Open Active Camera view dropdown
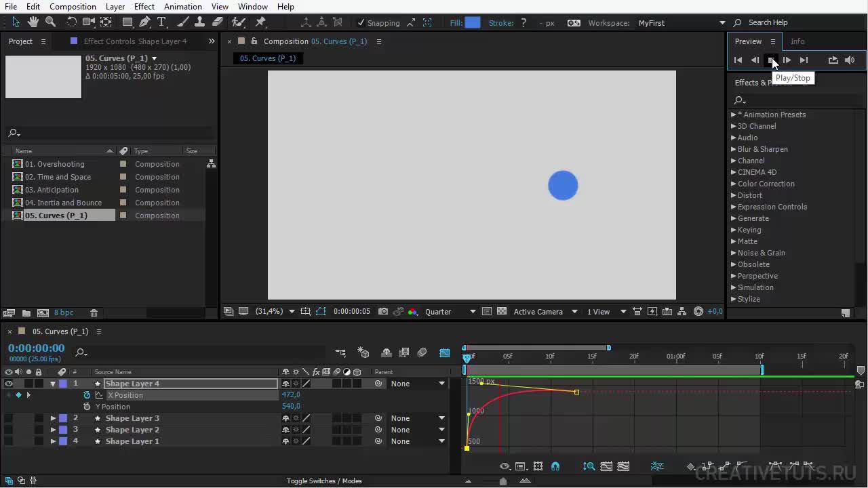868x488 pixels. coord(545,312)
